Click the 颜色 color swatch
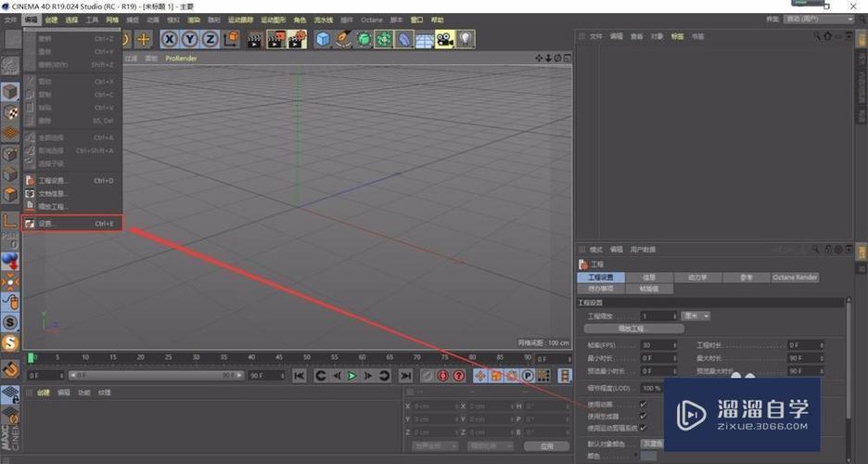The width and height of the screenshot is (868, 464). (x=648, y=457)
